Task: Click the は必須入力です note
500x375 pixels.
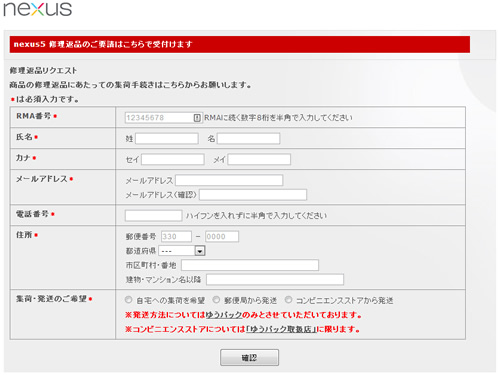Action: [x=45, y=99]
